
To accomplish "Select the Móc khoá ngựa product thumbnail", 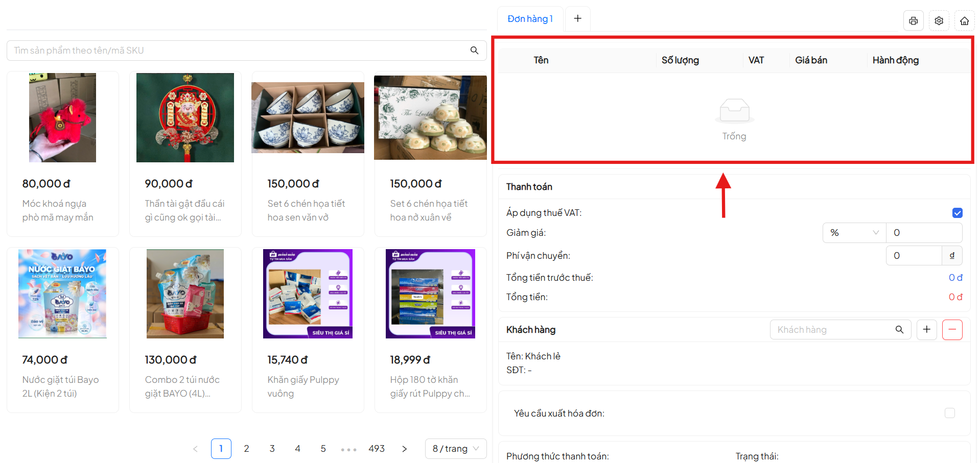I will click(62, 117).
